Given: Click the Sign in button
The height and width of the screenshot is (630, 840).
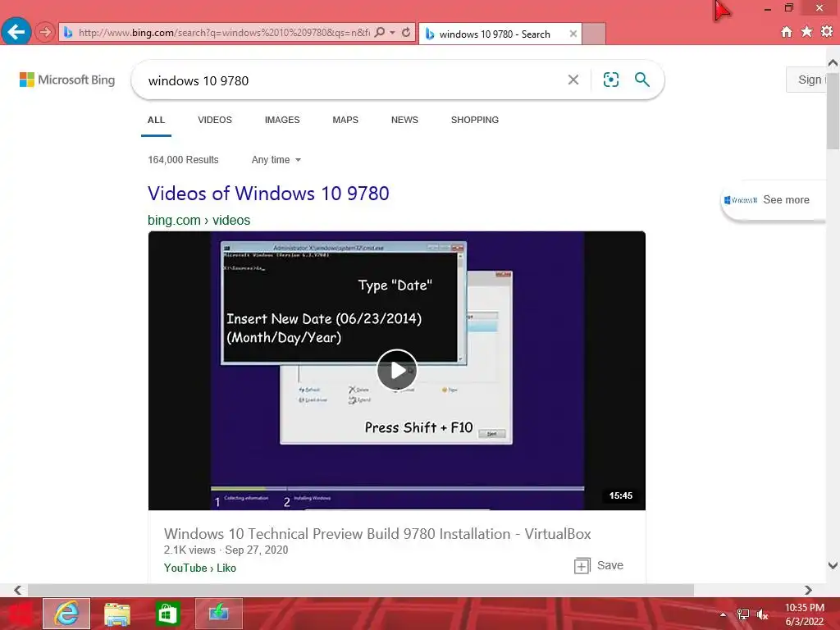Looking at the screenshot, I should [x=806, y=80].
